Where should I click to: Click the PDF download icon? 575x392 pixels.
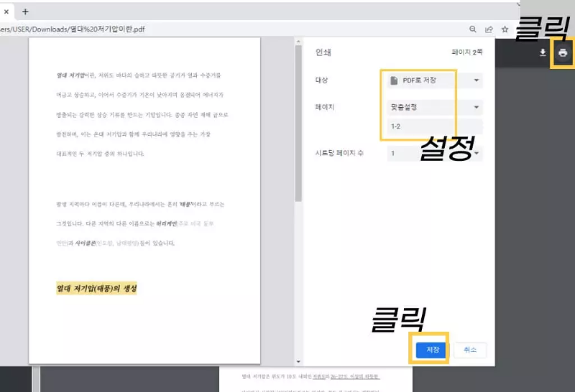tap(543, 52)
